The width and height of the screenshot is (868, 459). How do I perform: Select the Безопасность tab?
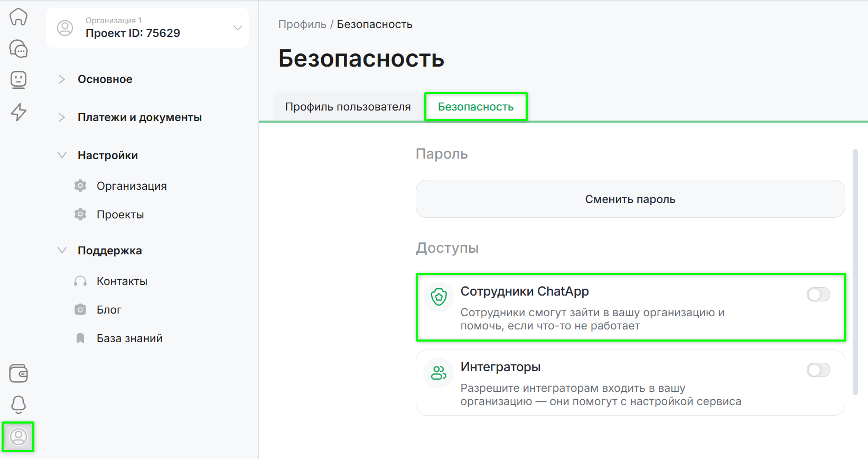pos(475,107)
